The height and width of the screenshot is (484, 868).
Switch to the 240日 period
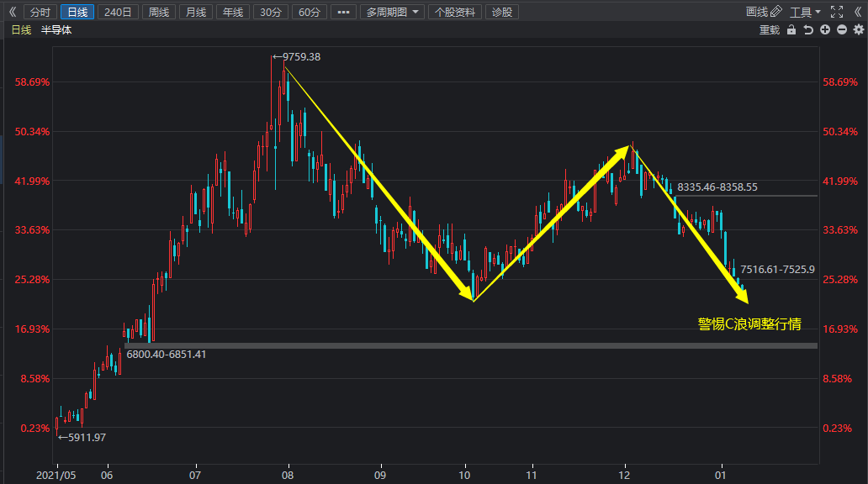tap(118, 12)
